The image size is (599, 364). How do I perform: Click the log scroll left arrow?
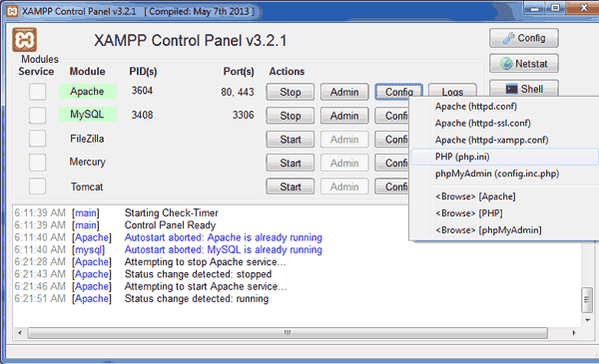[20, 333]
